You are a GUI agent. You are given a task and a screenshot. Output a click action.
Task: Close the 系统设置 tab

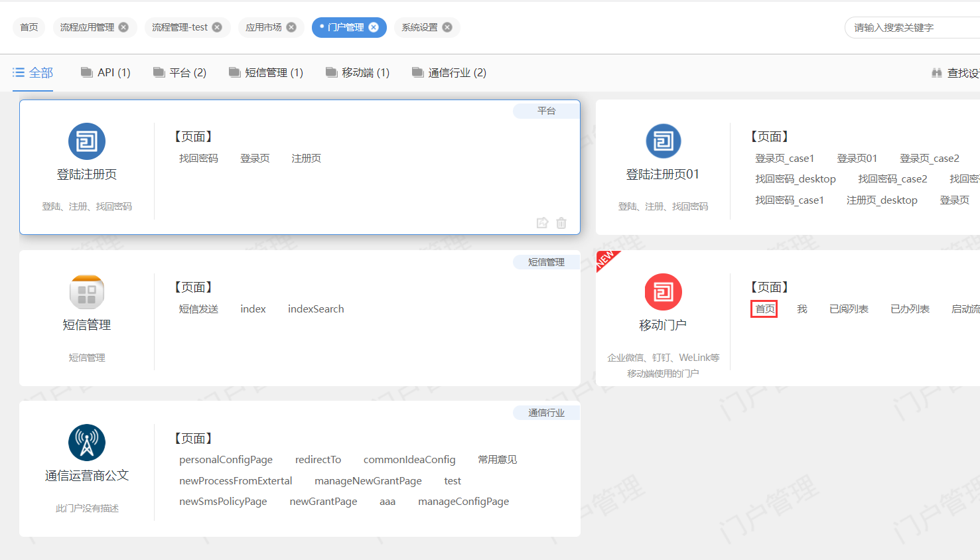pos(447,27)
